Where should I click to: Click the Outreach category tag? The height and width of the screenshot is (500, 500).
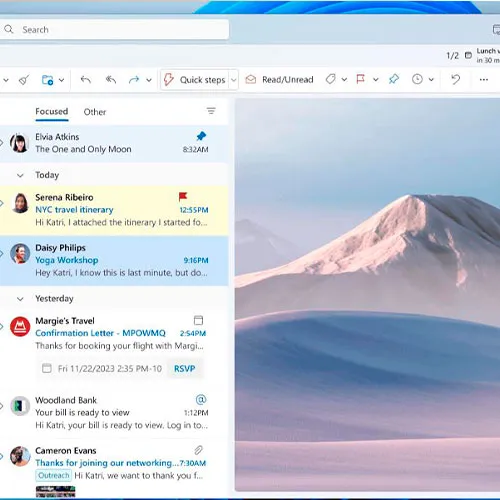tap(53, 475)
